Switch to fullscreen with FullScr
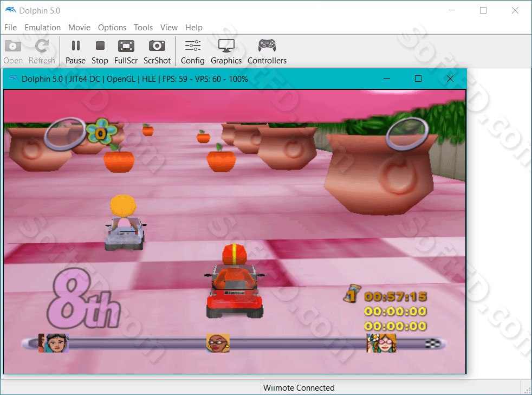The height and width of the screenshot is (395, 532). point(126,51)
